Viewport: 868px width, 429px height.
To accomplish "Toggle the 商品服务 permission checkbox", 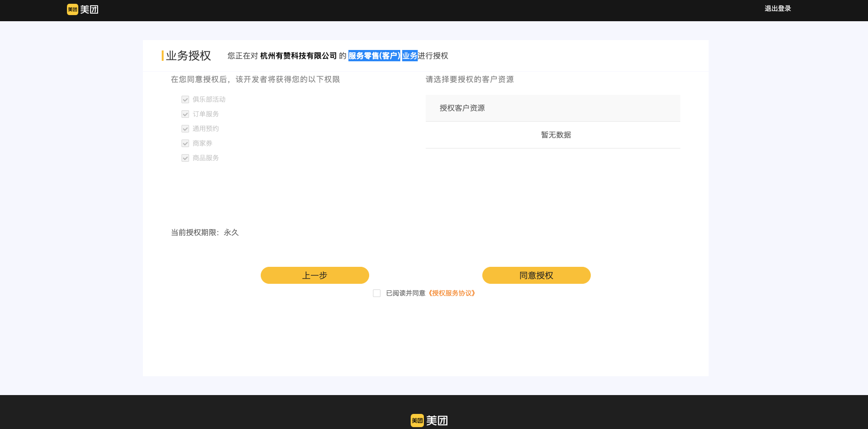I will click(x=185, y=158).
